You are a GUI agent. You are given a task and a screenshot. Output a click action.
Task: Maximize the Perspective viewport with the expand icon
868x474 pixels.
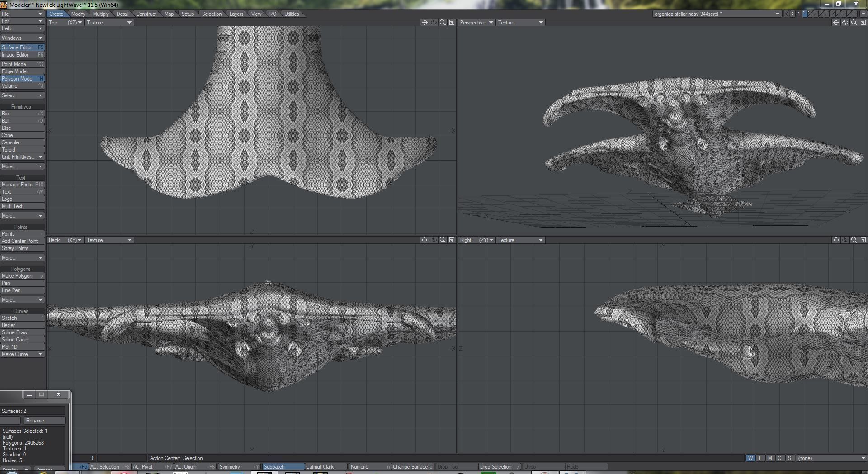tap(863, 23)
